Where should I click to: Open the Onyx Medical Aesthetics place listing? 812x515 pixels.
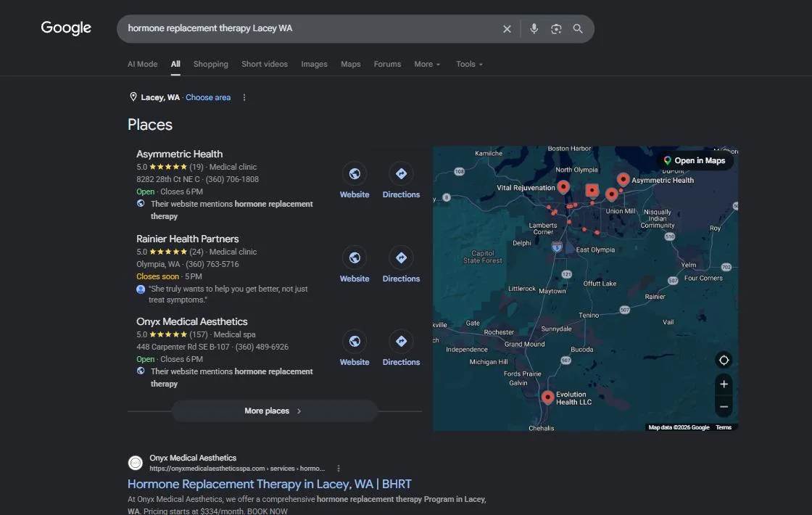click(x=191, y=322)
